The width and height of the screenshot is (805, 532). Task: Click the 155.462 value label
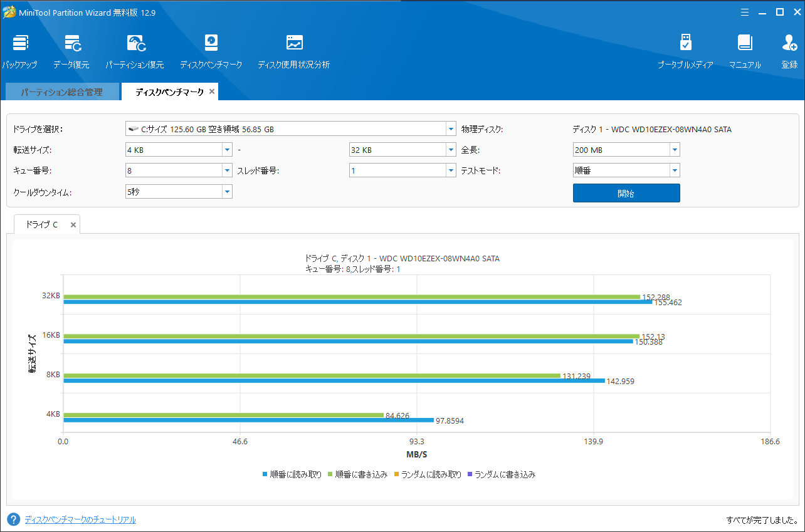(668, 303)
